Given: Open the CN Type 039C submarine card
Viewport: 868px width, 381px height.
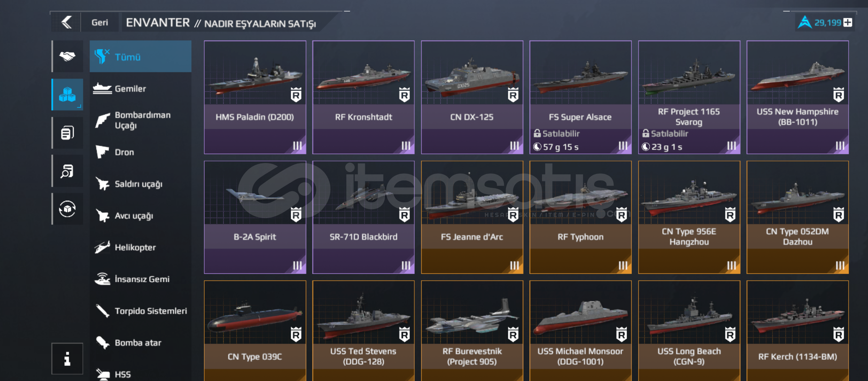Looking at the screenshot, I should pyautogui.click(x=255, y=331).
